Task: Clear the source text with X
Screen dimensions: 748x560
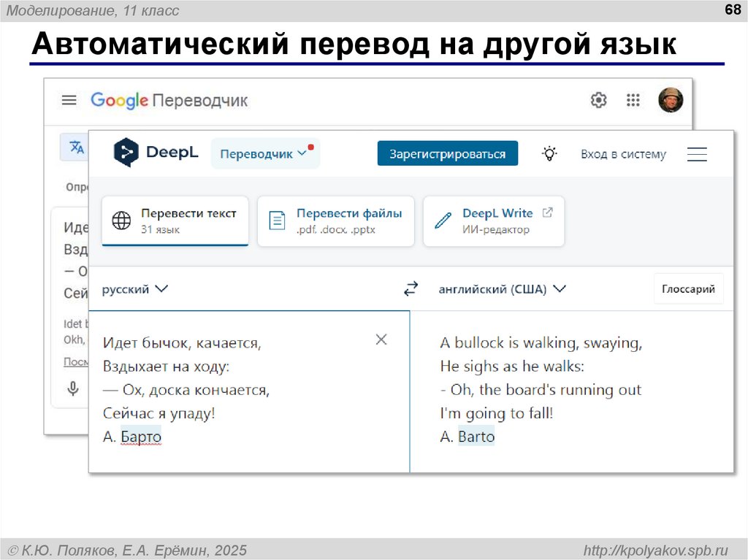Action: click(381, 339)
